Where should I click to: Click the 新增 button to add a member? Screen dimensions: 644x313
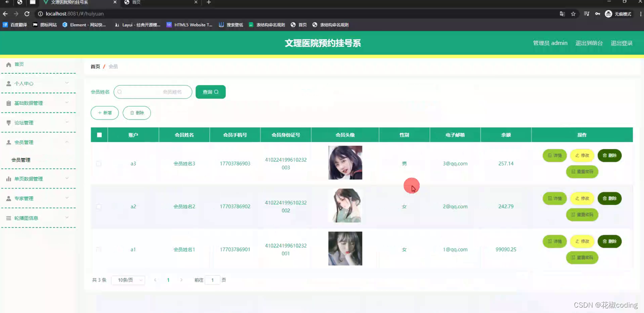tap(104, 113)
